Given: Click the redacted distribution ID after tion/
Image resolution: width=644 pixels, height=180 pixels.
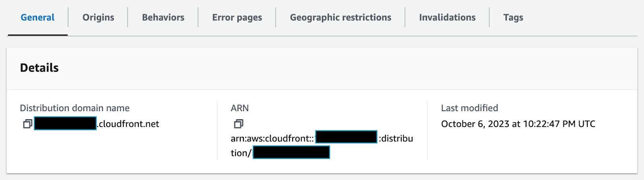Looking at the screenshot, I should point(291,153).
